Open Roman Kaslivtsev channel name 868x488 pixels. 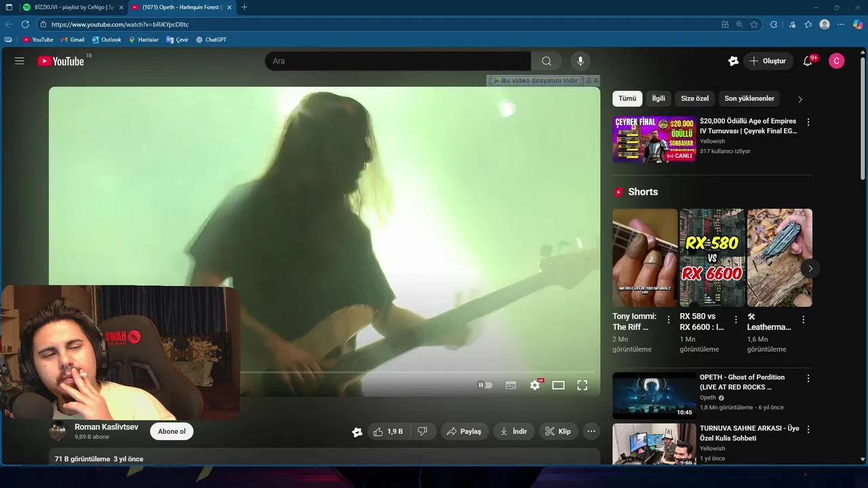point(106,427)
